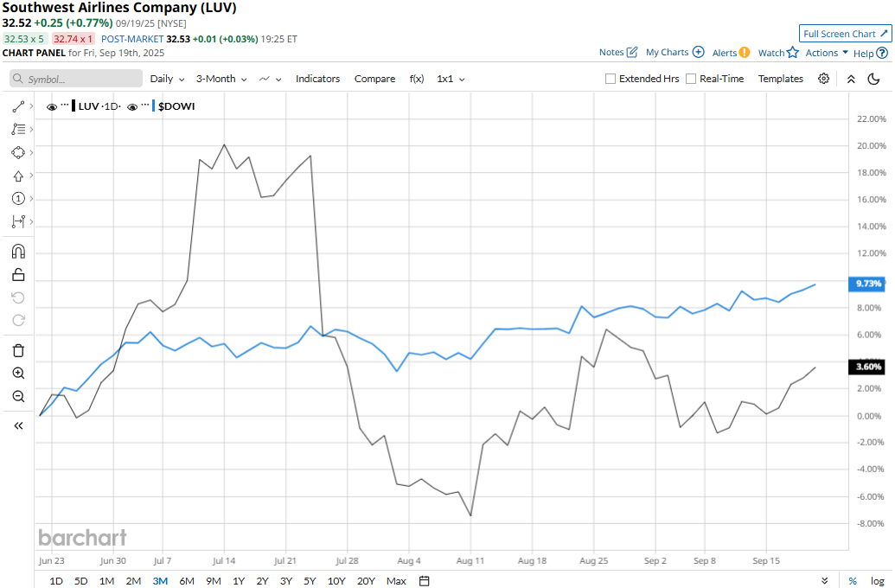Toggle the magnet snap mode icon
The image size is (895, 588).
[x=18, y=251]
